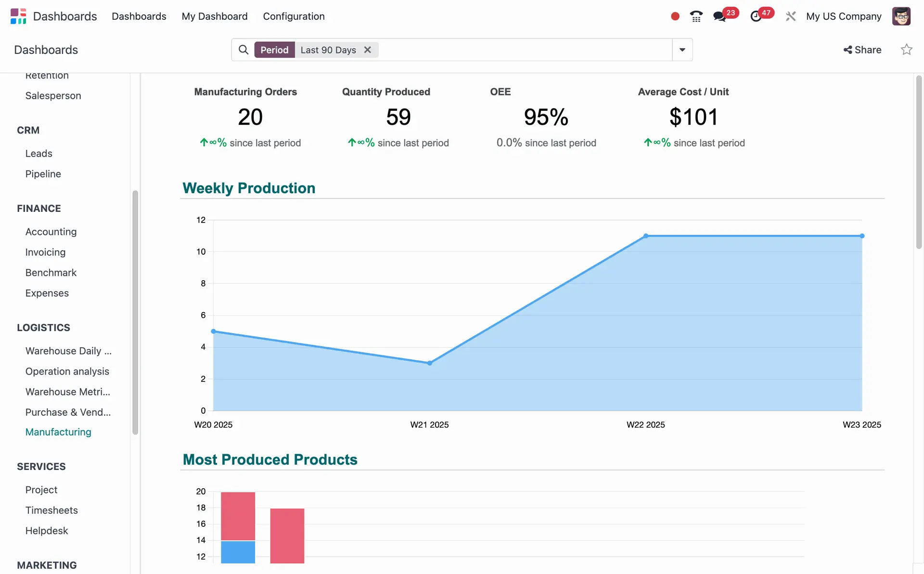The image size is (924, 574).
Task: Open the Last 90 Days period selector
Action: pyautogui.click(x=328, y=50)
